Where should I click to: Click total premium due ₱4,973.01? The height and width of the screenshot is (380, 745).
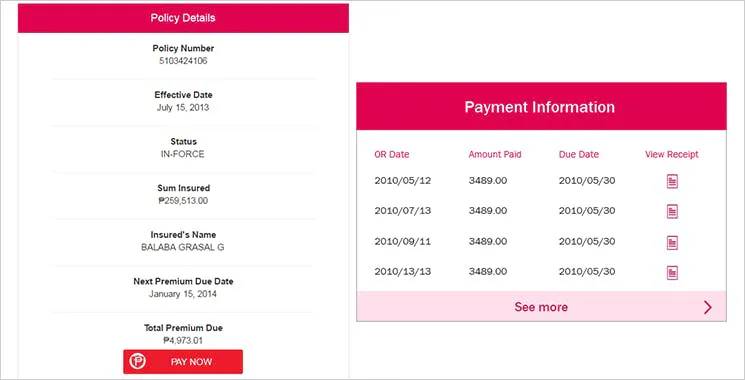click(x=183, y=340)
